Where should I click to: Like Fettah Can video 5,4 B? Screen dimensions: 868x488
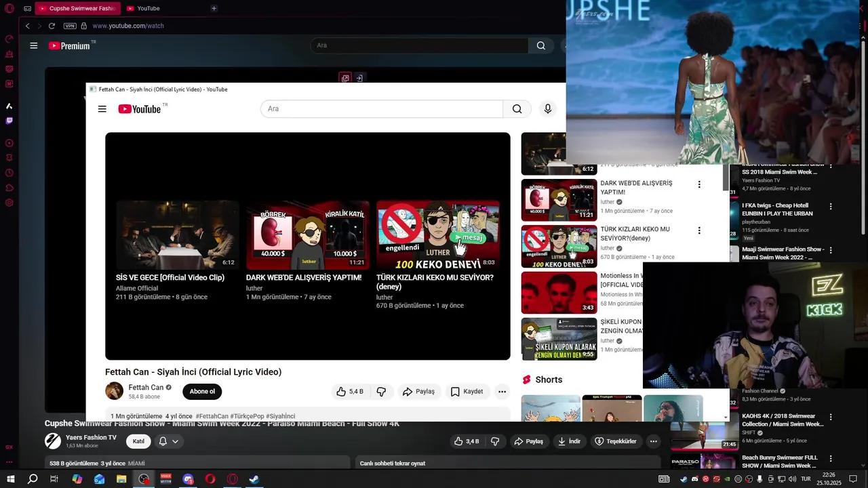point(350,391)
